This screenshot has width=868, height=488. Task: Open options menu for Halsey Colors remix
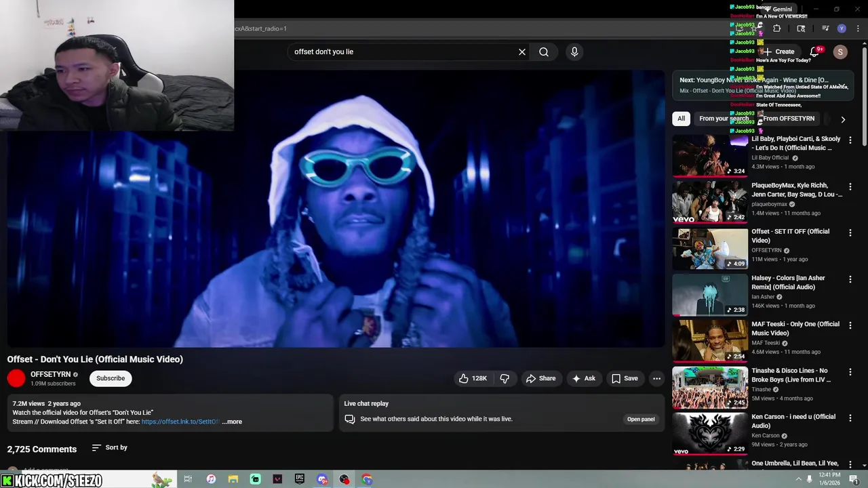click(850, 279)
